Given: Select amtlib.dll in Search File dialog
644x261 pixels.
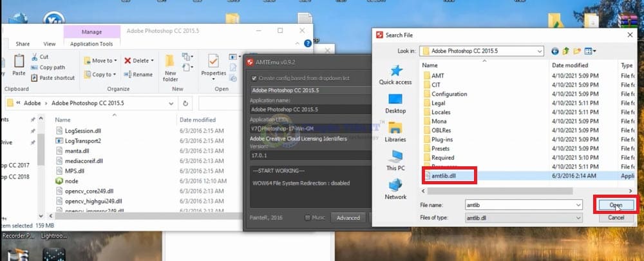Looking at the screenshot, I should (x=444, y=176).
